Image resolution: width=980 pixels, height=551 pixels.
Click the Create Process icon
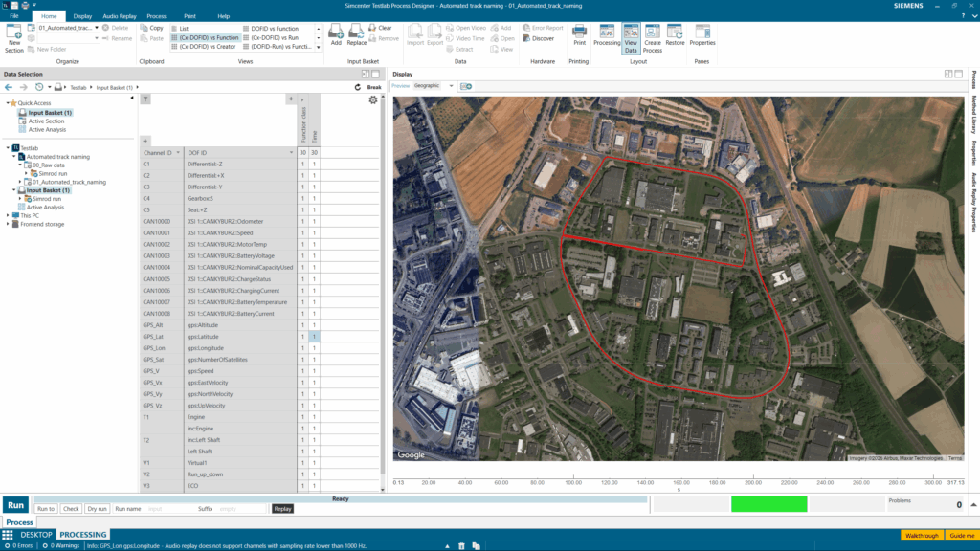point(653,35)
